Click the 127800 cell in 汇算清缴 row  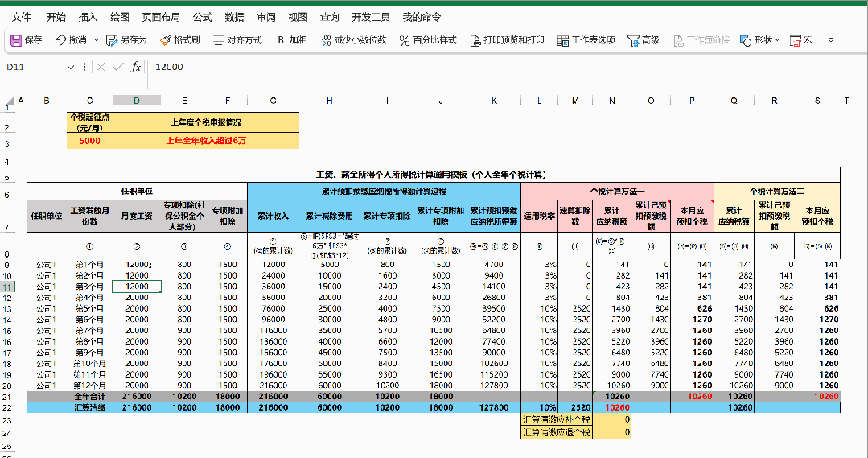(494, 407)
